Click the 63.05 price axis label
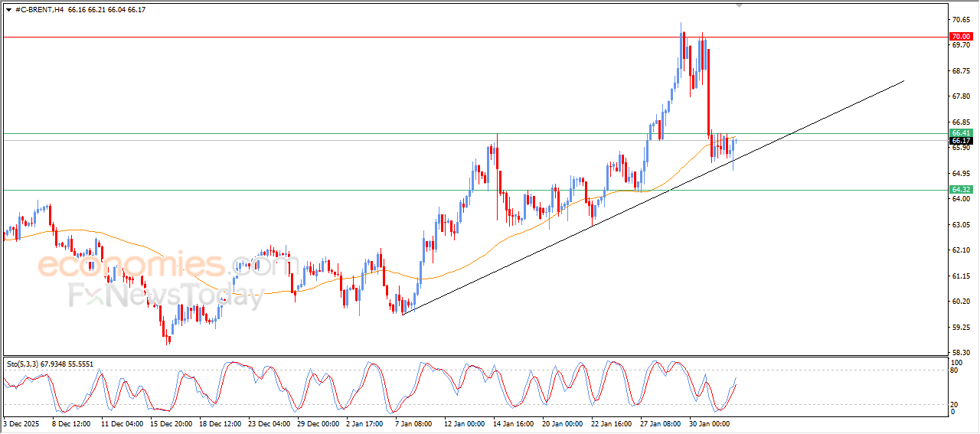Screen dimensions: 980x434 click(x=961, y=225)
